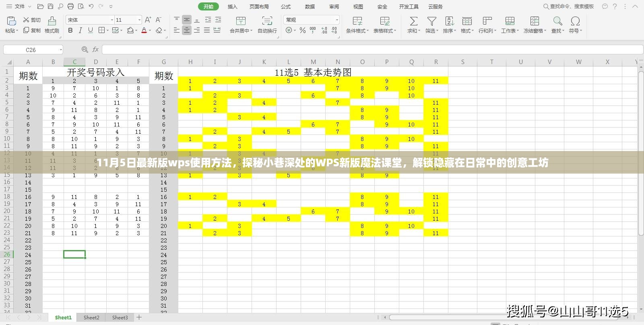Add a new sheet with the plus button
This screenshot has width=644, height=325.
click(x=139, y=317)
